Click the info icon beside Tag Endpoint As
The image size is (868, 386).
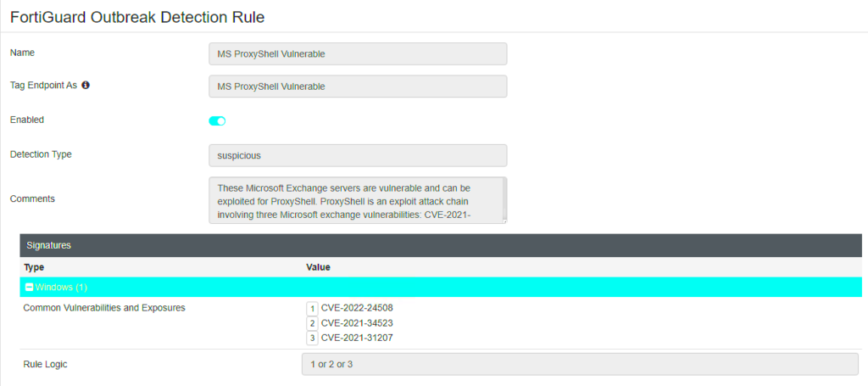[x=86, y=86]
